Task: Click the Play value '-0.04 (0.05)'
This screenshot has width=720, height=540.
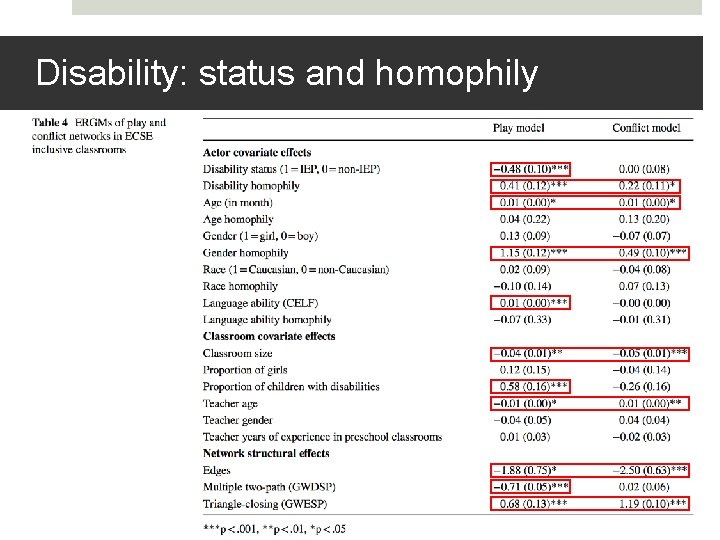Action: pyautogui.click(x=522, y=420)
